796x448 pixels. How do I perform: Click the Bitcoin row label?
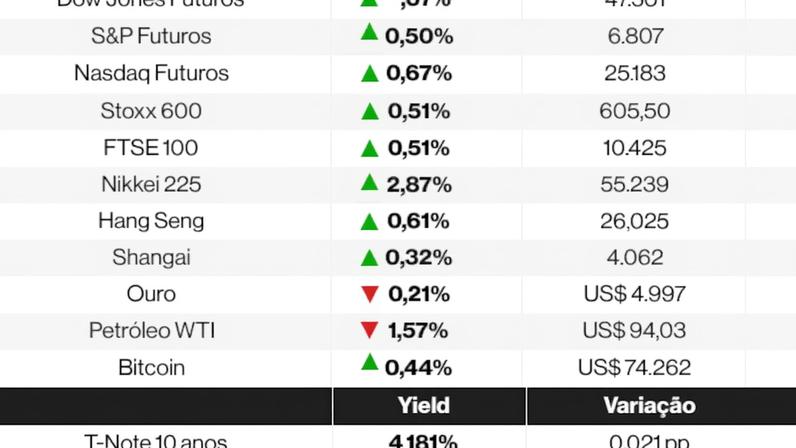click(151, 367)
